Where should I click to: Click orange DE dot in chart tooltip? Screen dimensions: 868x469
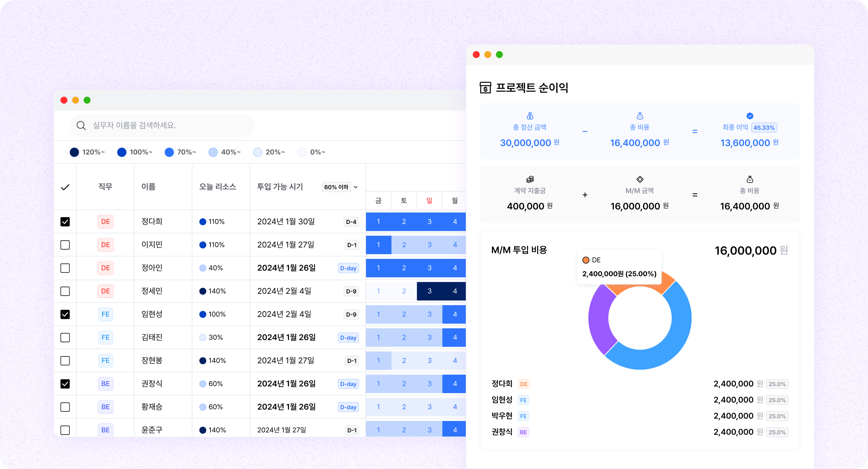586,260
